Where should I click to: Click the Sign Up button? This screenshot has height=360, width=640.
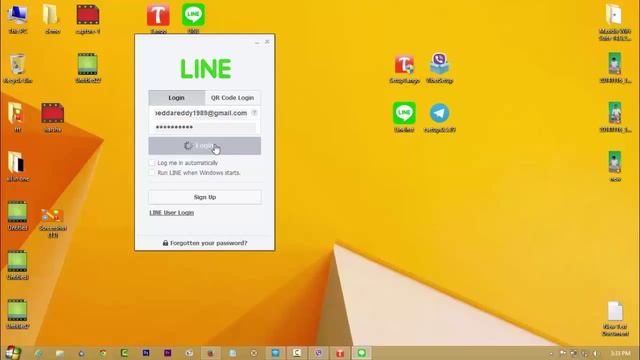tap(204, 197)
